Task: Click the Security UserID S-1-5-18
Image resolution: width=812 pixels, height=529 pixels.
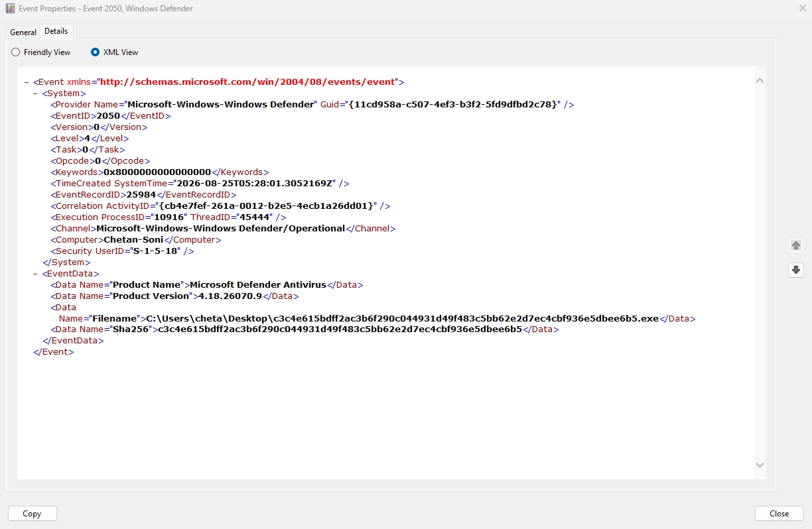Action: 157,251
